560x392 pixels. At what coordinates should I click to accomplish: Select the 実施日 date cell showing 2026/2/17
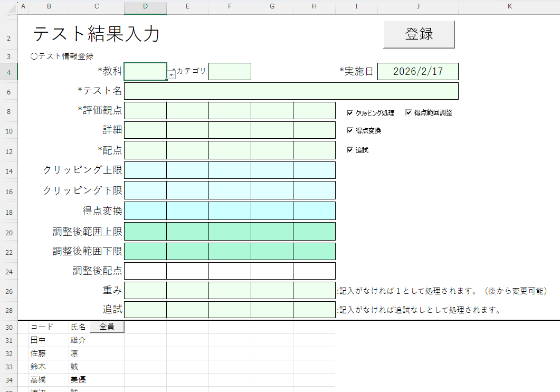pos(417,71)
